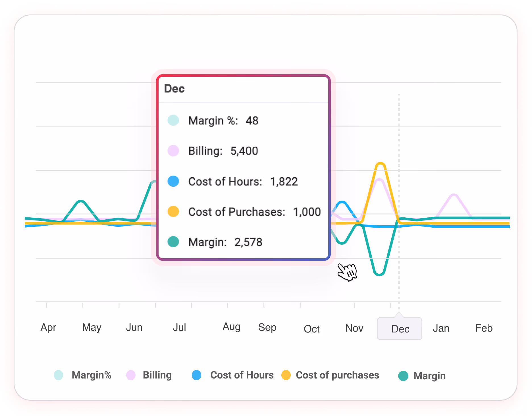This screenshot has height=416, width=532.
Task: Click the 'Margin: 2,578' tooltip row
Action: (x=215, y=242)
